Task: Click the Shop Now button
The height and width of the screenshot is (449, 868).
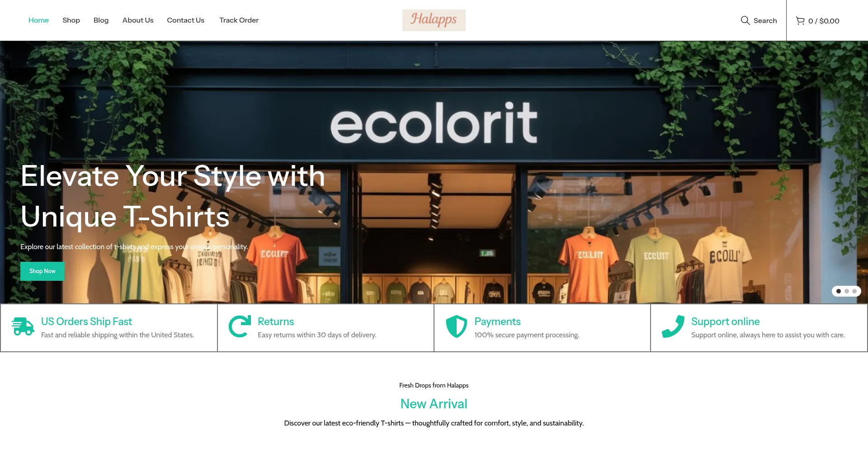Action: coord(42,271)
